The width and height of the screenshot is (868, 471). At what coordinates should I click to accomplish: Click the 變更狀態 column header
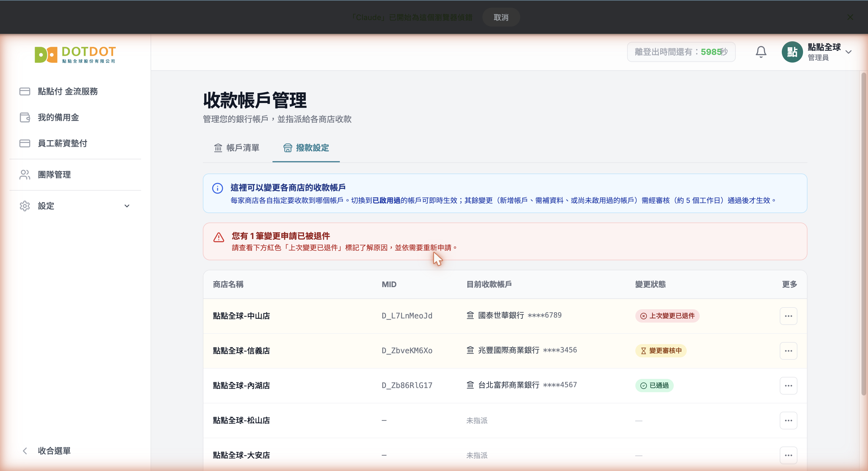(650, 284)
